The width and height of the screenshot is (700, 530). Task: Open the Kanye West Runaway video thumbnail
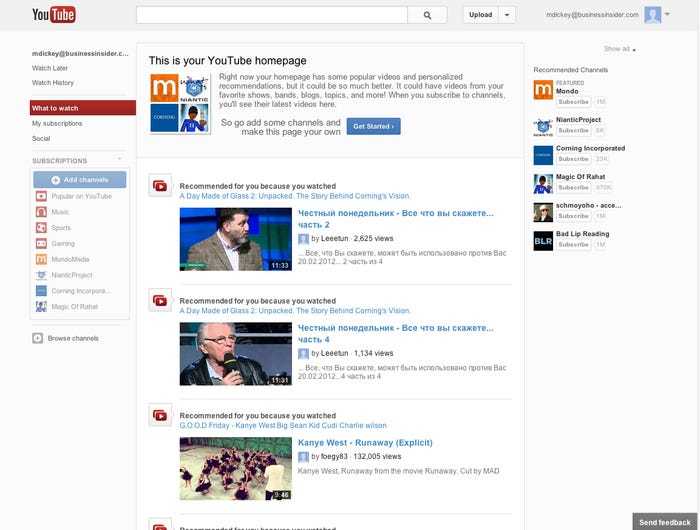click(x=236, y=469)
